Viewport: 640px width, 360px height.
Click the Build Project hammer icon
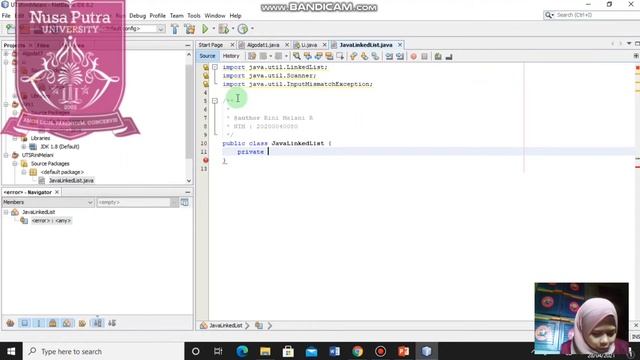point(175,29)
